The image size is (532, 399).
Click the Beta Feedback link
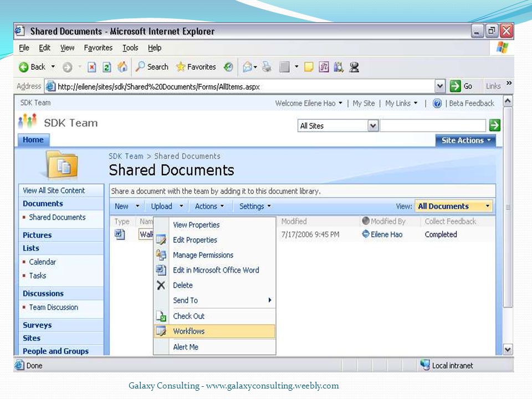472,103
